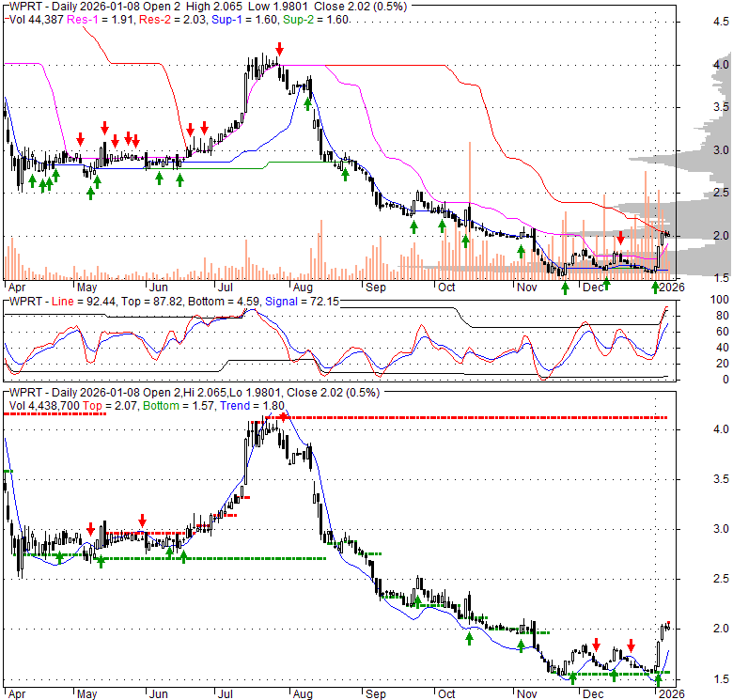The image size is (733, 700).
Task: Click the red sell arrow in December on the top chart
Action: [x=620, y=238]
